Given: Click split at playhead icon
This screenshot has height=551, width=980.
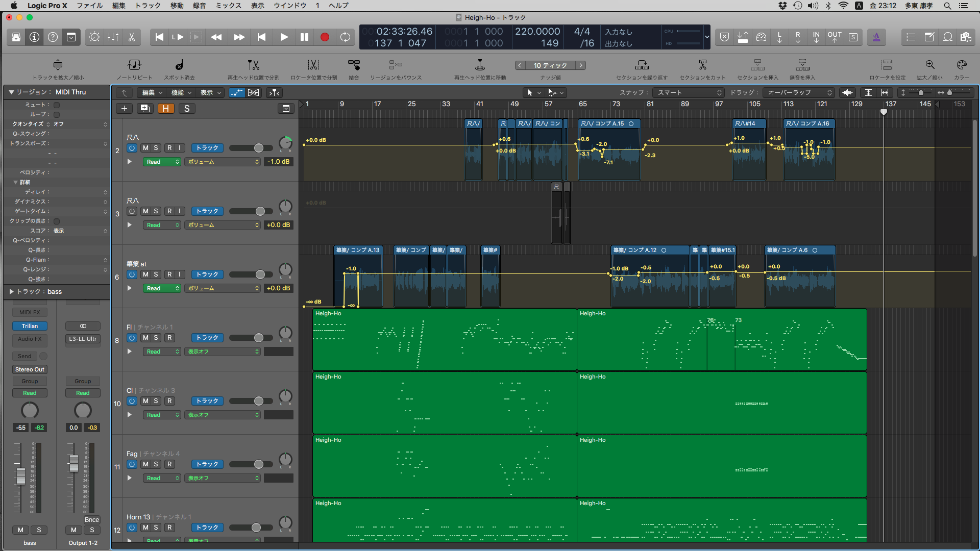Looking at the screenshot, I should coord(253,65).
